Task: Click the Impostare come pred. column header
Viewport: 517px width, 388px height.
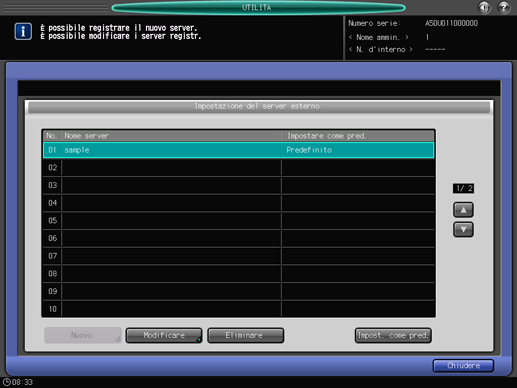Action: click(358, 136)
